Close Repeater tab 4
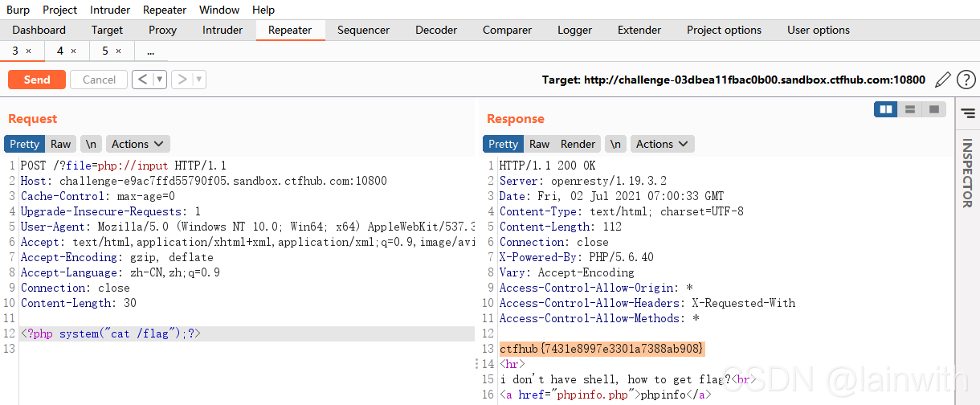The height and width of the screenshot is (405, 980). pyautogui.click(x=74, y=51)
